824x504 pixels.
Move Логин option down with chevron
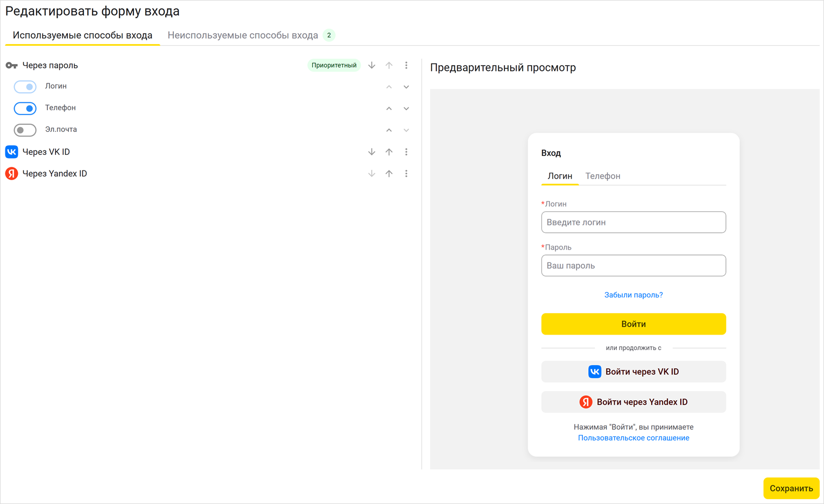(406, 87)
